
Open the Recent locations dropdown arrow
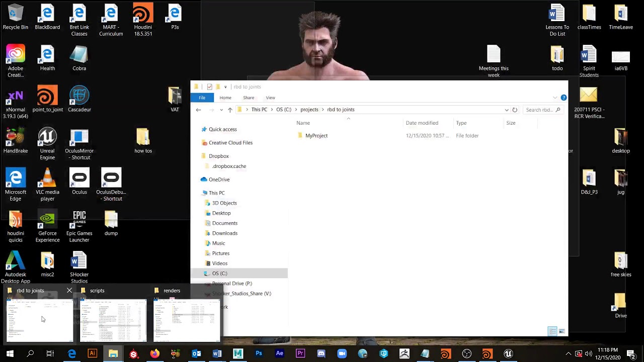coord(221,110)
